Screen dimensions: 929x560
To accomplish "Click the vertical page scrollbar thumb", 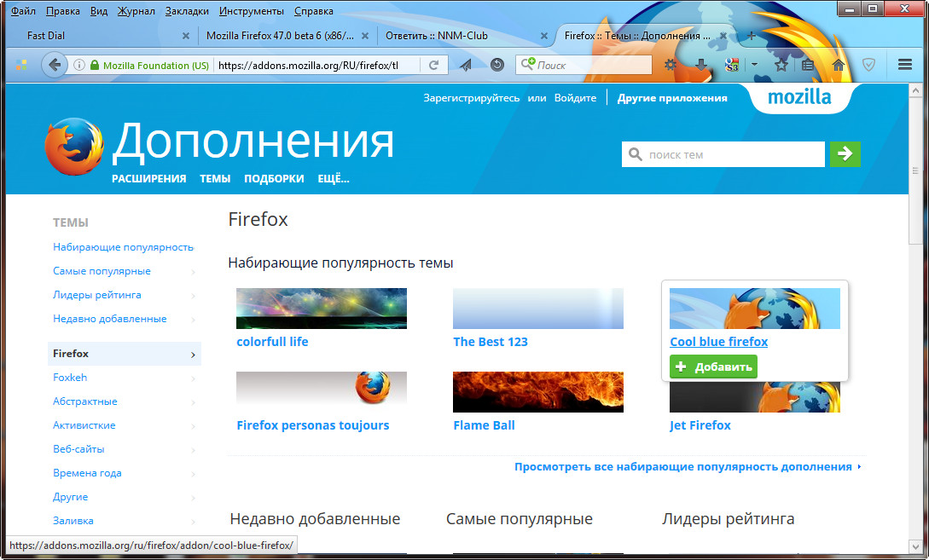I will (915, 171).
